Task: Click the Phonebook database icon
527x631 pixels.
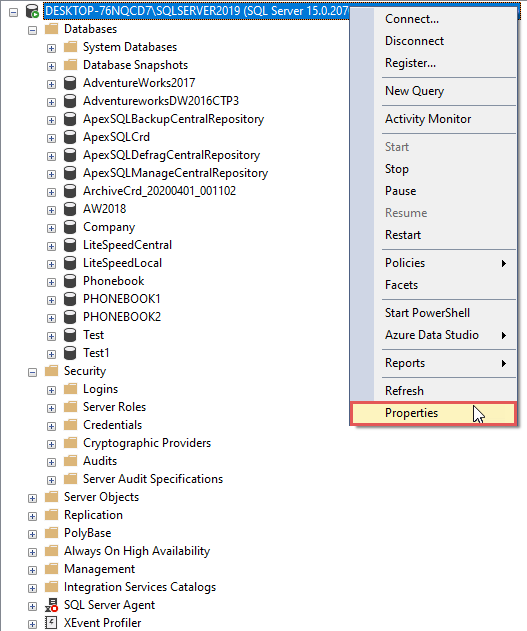Action: [x=70, y=281]
